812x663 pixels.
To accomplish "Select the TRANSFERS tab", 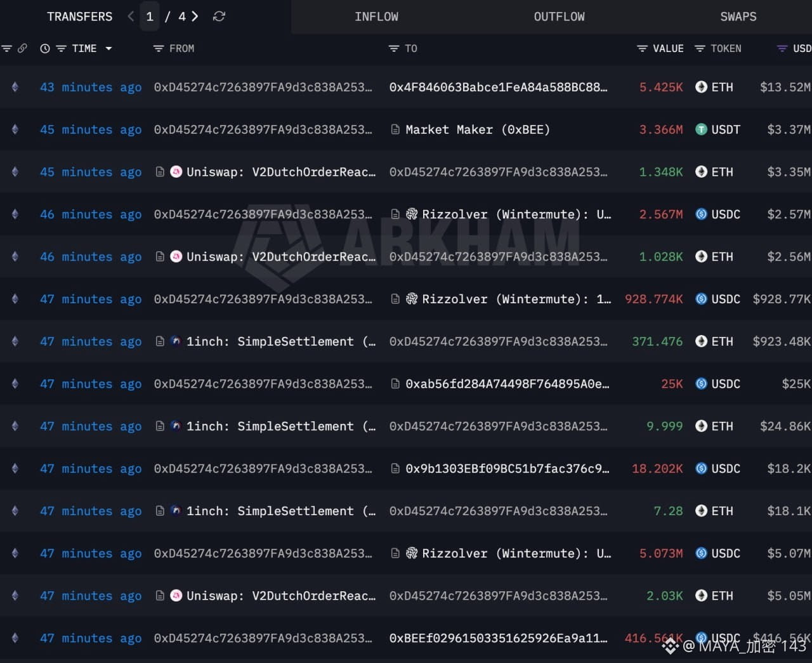I will [80, 16].
